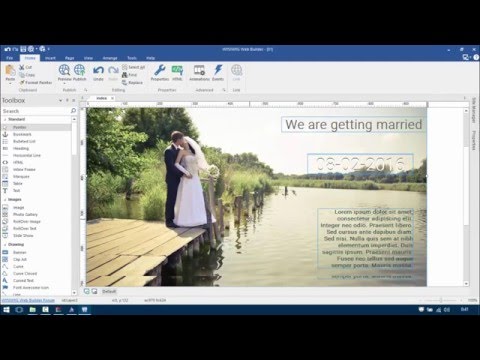
Task: Click quick access undo arrow in title bar
Action: click(x=8, y=49)
